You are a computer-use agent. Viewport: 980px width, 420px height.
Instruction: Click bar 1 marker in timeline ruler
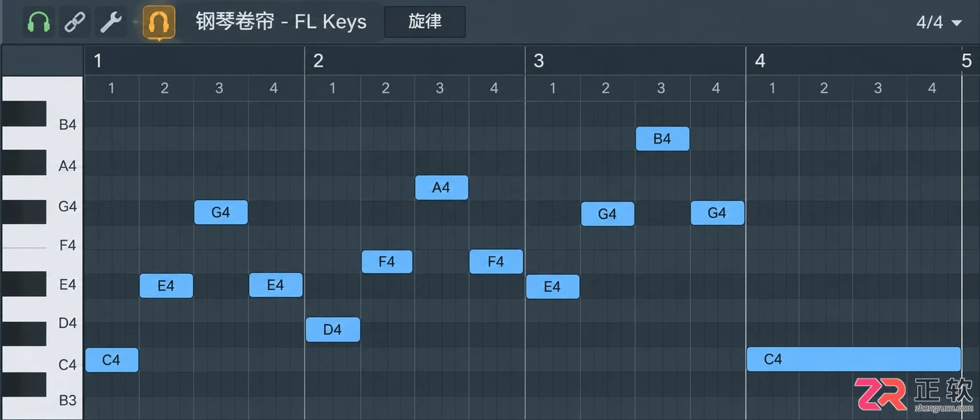pos(98,61)
